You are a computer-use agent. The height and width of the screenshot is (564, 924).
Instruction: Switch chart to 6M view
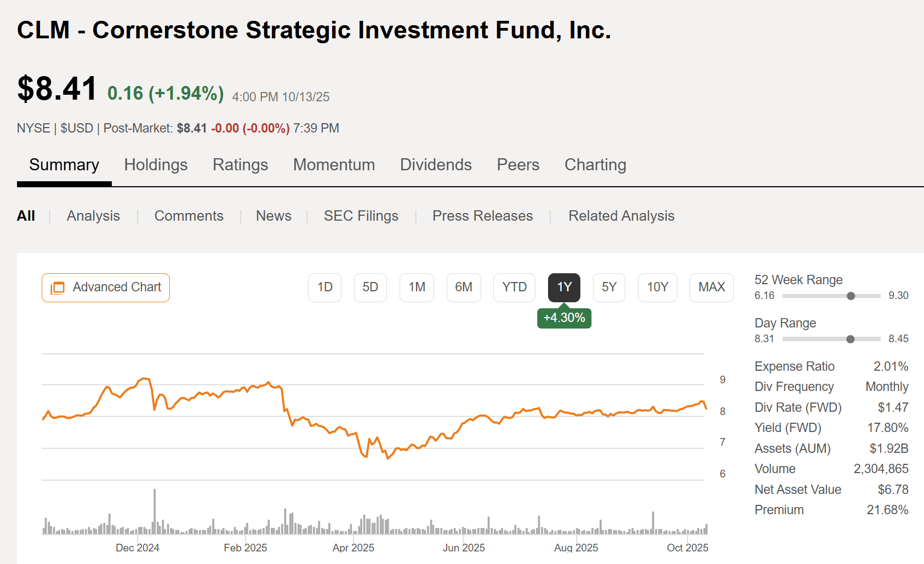(x=464, y=287)
